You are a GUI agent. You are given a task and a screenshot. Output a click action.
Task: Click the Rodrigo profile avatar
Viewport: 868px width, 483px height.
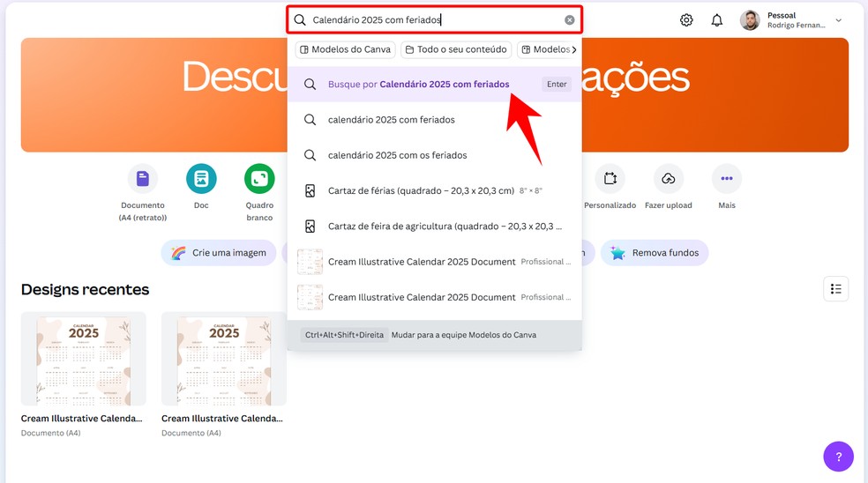tap(750, 20)
